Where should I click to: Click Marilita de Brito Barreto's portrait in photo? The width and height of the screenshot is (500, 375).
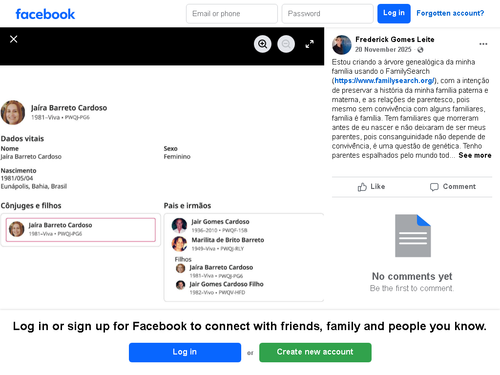179,244
